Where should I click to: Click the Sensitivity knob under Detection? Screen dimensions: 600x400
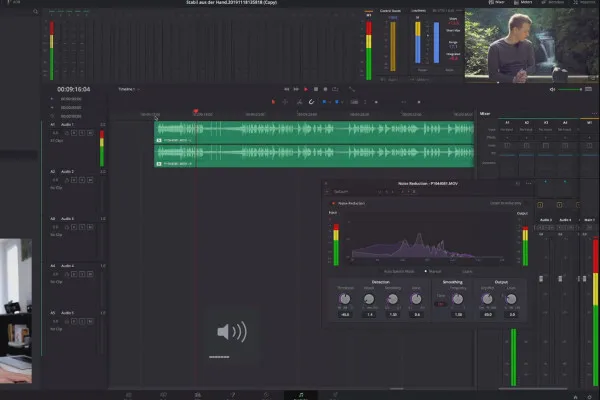click(393, 299)
